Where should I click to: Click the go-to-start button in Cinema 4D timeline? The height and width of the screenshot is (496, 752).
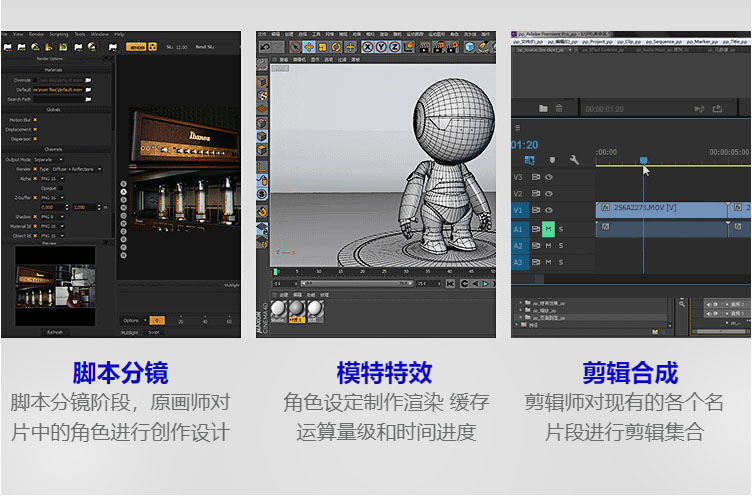pos(450,284)
